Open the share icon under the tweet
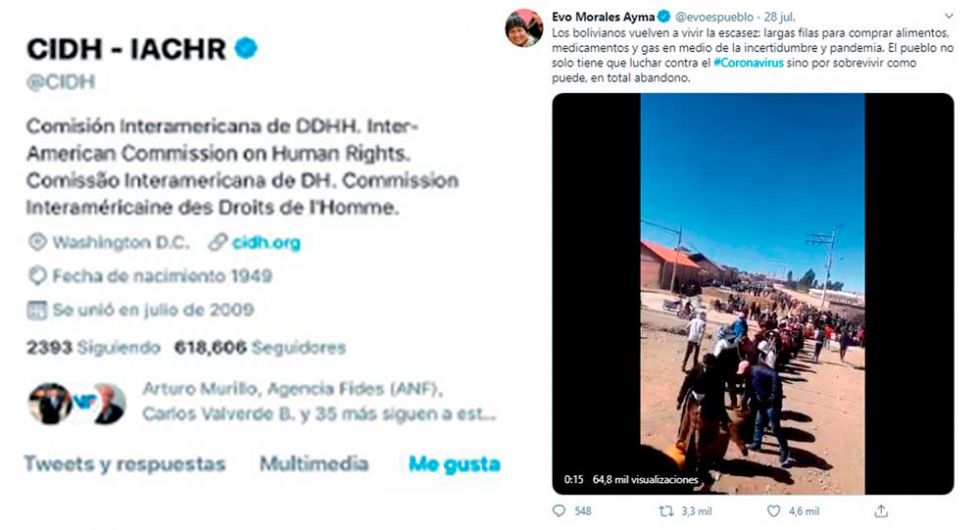The height and width of the screenshot is (530, 980). (x=881, y=511)
